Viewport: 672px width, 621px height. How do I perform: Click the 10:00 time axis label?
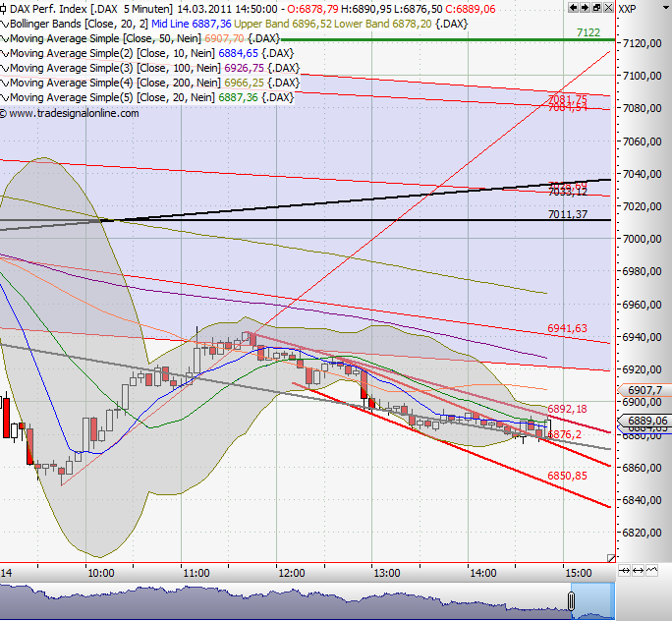click(x=100, y=573)
